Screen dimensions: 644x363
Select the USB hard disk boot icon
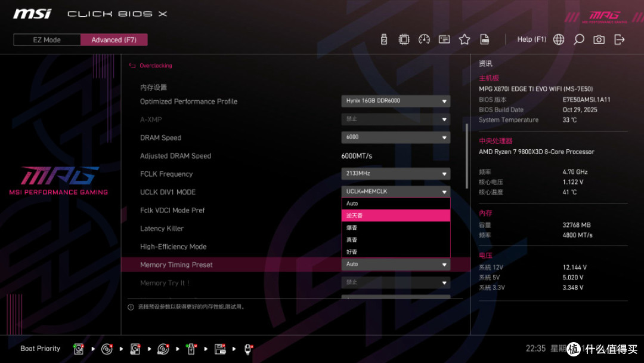[135, 349]
